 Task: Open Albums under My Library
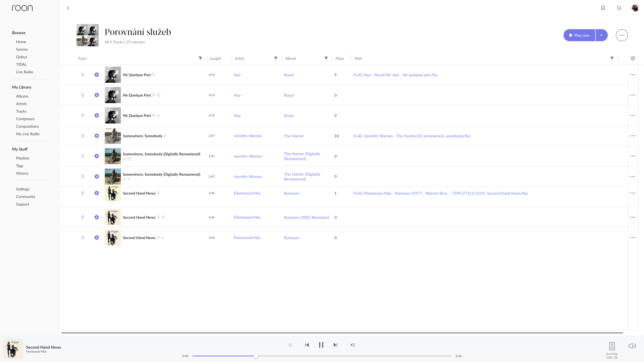click(x=22, y=96)
